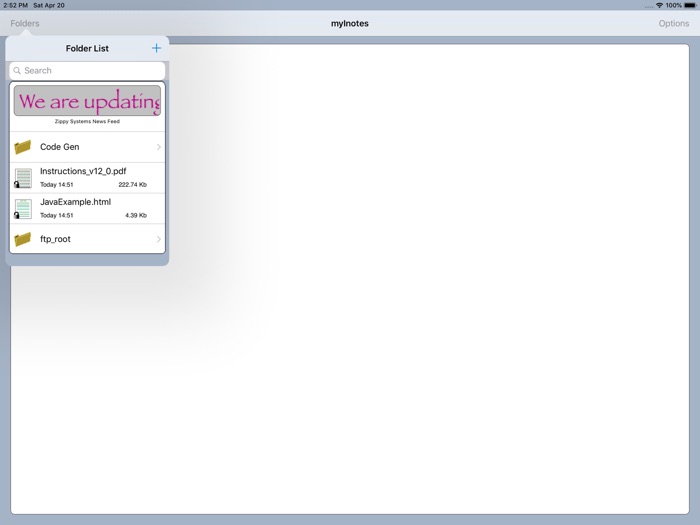This screenshot has width=700, height=525.
Task: Tap the JavaExample.html document icon
Action: 23,209
